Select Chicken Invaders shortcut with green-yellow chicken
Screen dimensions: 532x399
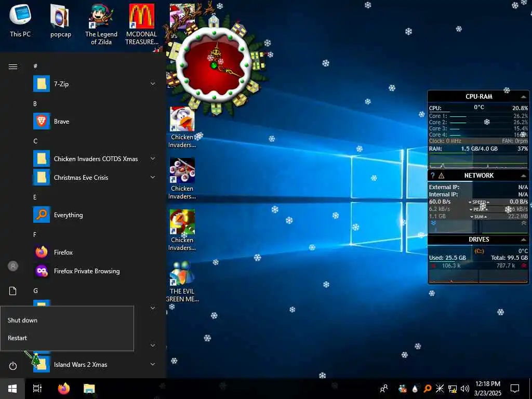(182, 230)
